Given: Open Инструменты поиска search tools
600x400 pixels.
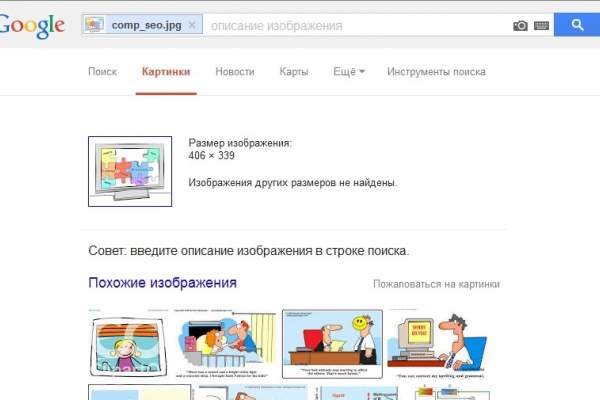Looking at the screenshot, I should click(x=436, y=72).
